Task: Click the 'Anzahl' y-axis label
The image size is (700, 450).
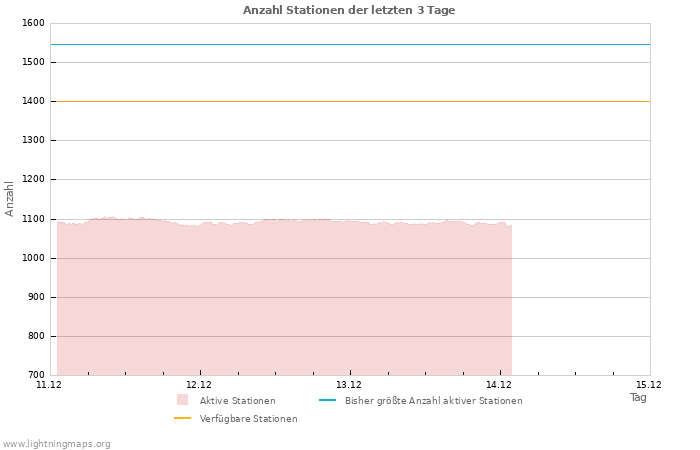Action: (10, 198)
